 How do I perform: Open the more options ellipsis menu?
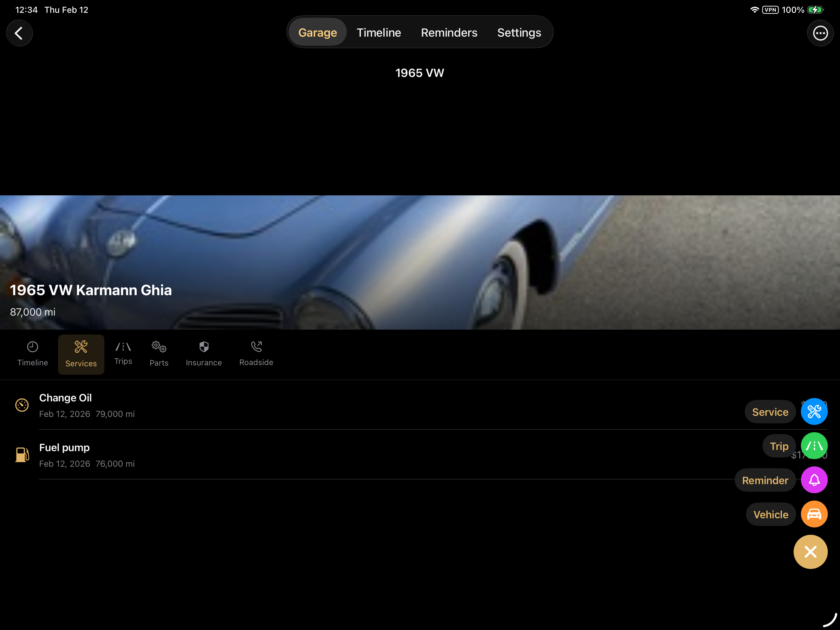coord(820,33)
